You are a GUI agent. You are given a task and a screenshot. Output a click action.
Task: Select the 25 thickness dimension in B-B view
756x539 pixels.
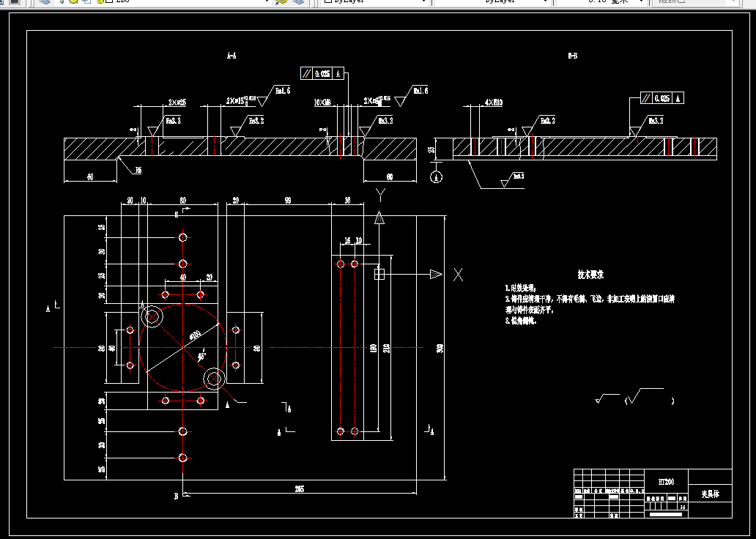[431, 149]
